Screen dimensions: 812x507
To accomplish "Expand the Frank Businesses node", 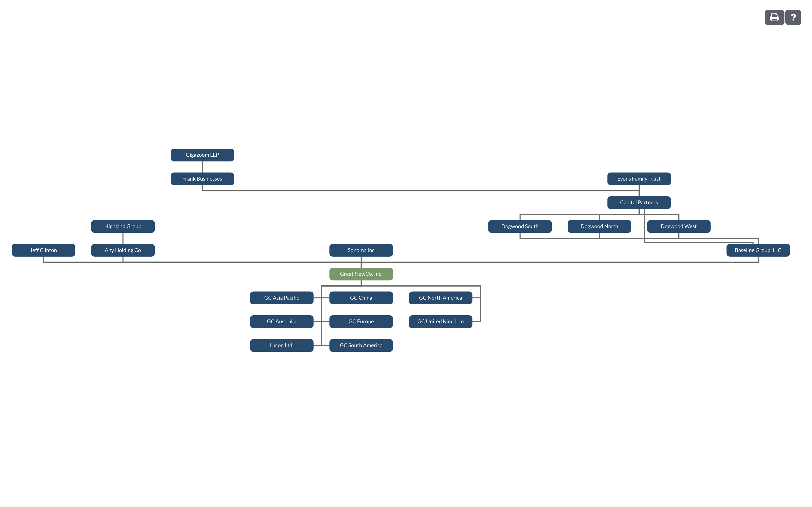I will point(203,178).
